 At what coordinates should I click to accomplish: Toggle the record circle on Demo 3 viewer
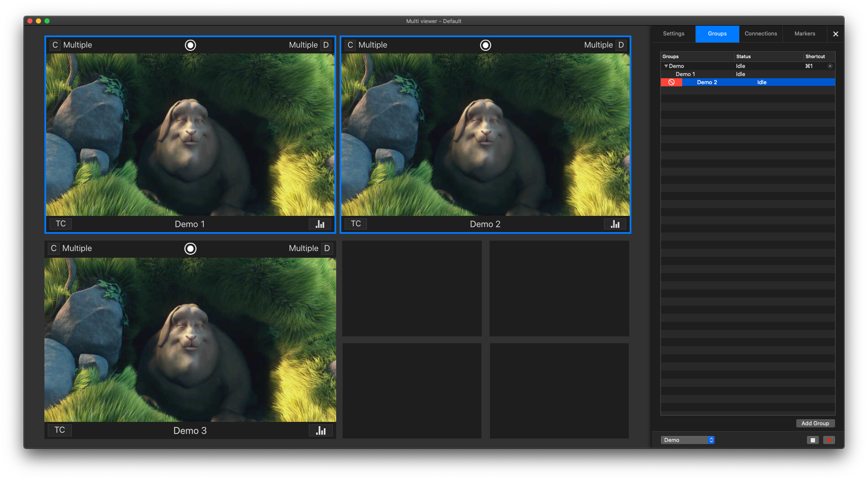[191, 248]
